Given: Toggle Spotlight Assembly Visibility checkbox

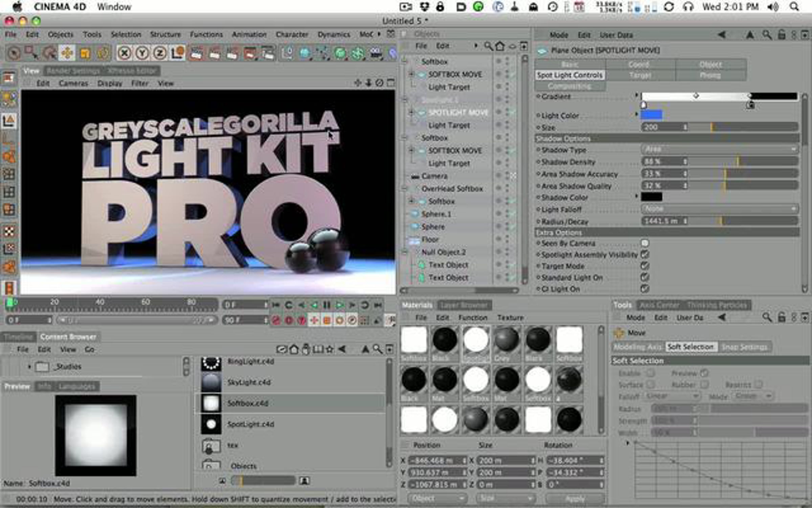Looking at the screenshot, I should 645,254.
